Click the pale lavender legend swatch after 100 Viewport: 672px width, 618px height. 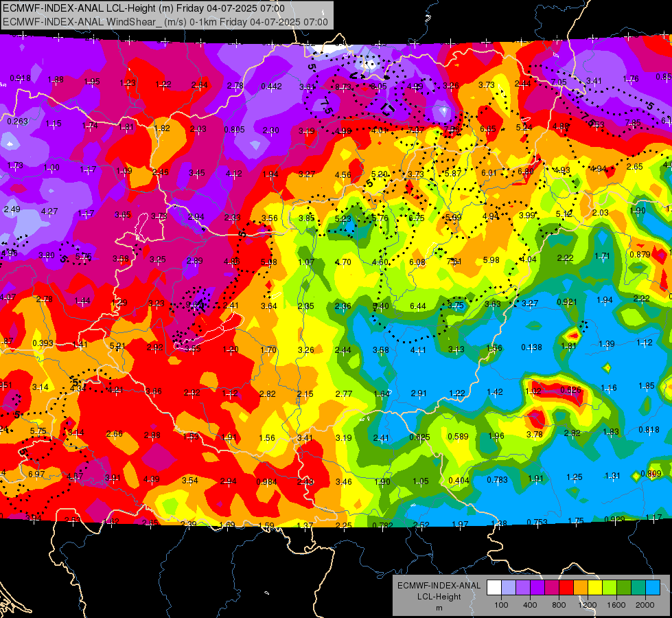[509, 588]
